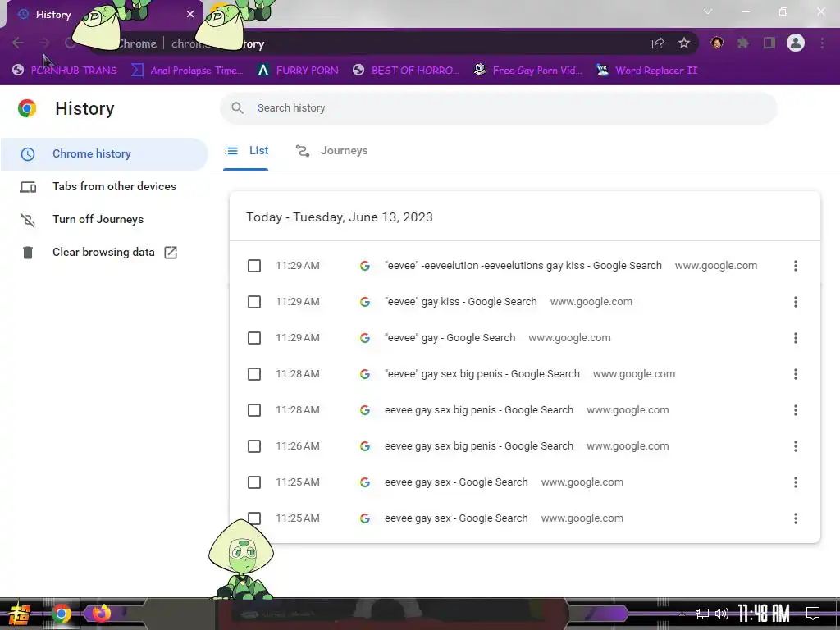Image resolution: width=840 pixels, height=630 pixels.
Task: Click the pinned extension avatar icon
Action: coord(717,43)
